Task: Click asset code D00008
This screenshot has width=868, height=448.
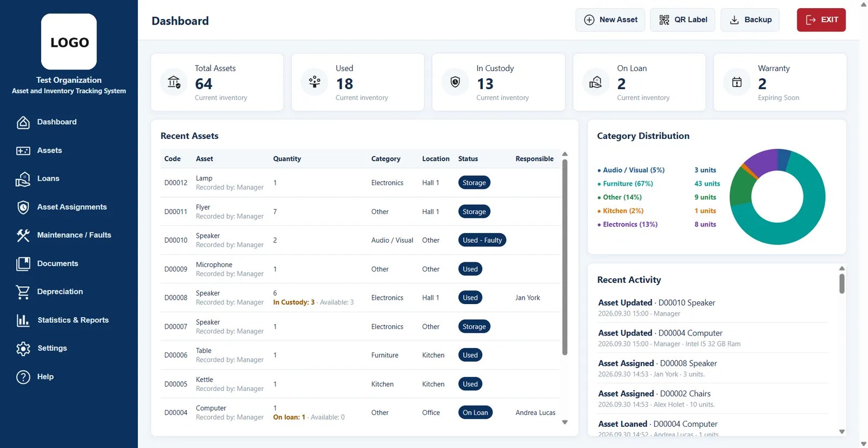Action: tap(176, 298)
